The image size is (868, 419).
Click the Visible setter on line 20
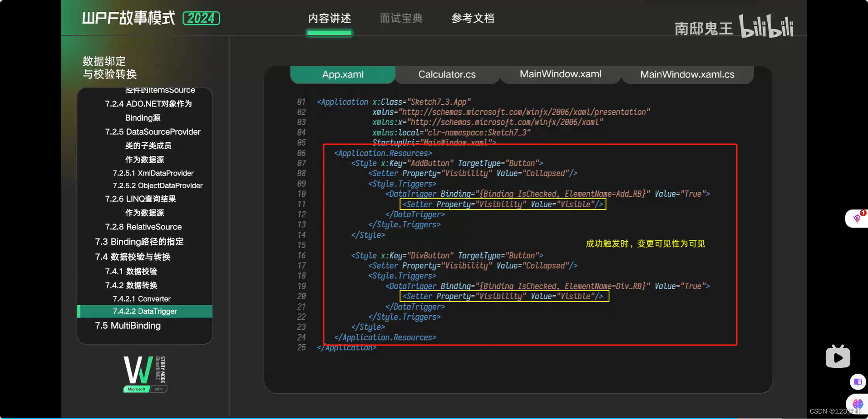[504, 297]
